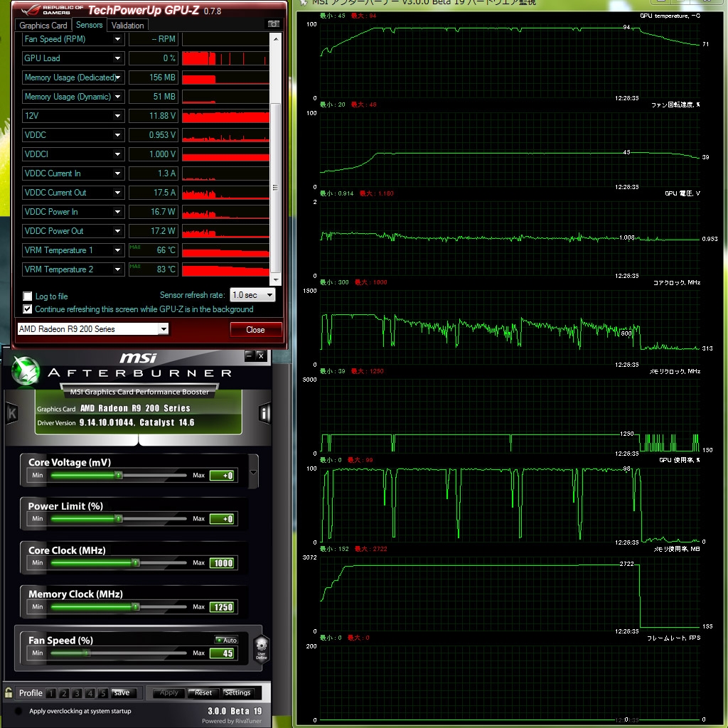
Task: Click Afterburner Reset button
Action: tap(203, 692)
